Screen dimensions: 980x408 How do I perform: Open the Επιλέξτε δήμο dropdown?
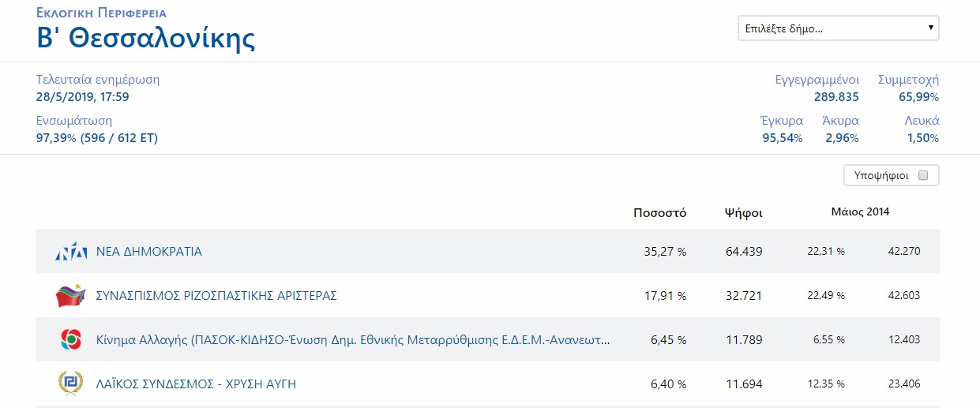click(x=839, y=29)
